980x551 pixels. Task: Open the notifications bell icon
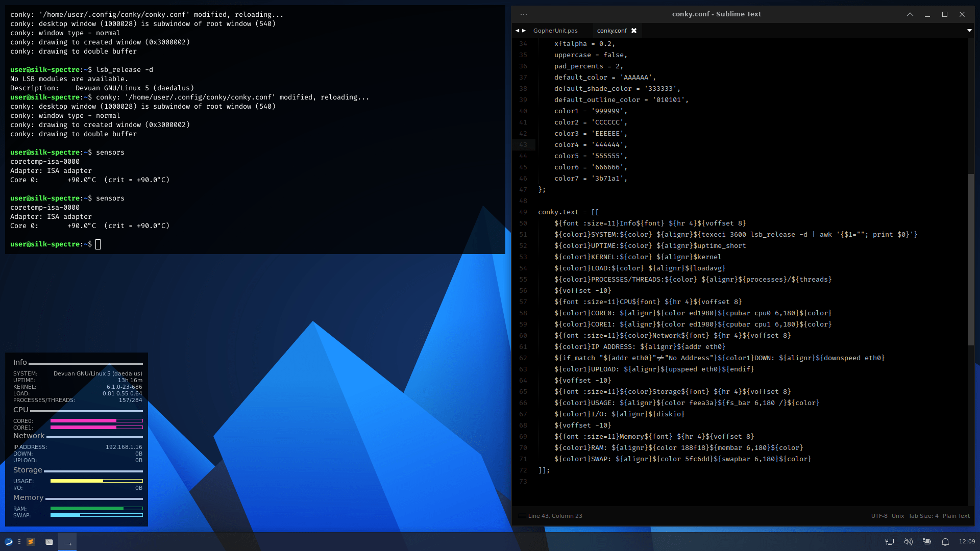[x=945, y=542]
